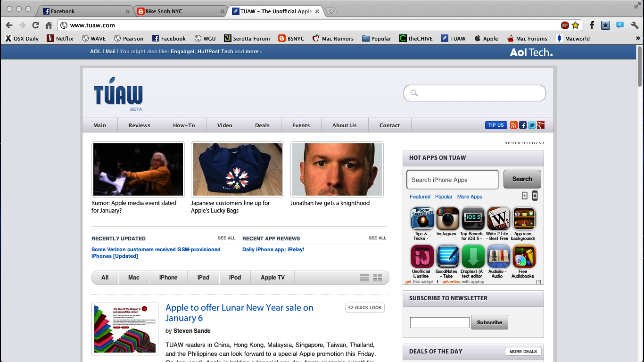Click the Subscribe newsletter button
Screen dimensions: 644x362
click(489, 322)
